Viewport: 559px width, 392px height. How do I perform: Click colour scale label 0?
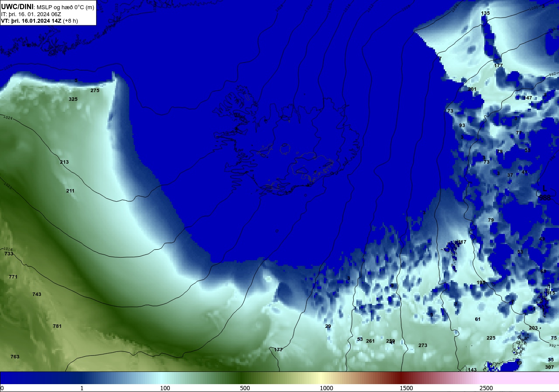[2, 388]
